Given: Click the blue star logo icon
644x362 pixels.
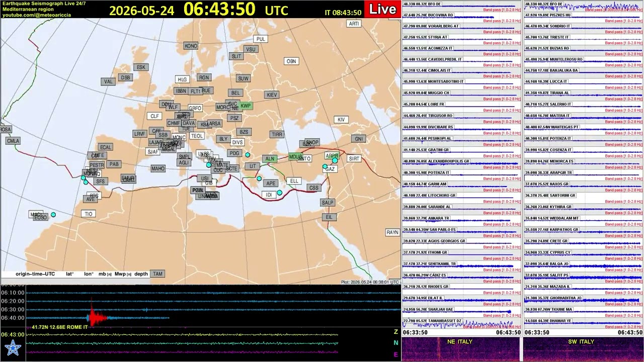Looking at the screenshot, I should (x=13, y=348).
